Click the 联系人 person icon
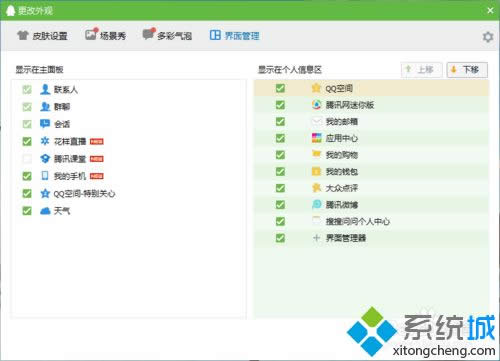This screenshot has height=361, width=500. (x=45, y=89)
